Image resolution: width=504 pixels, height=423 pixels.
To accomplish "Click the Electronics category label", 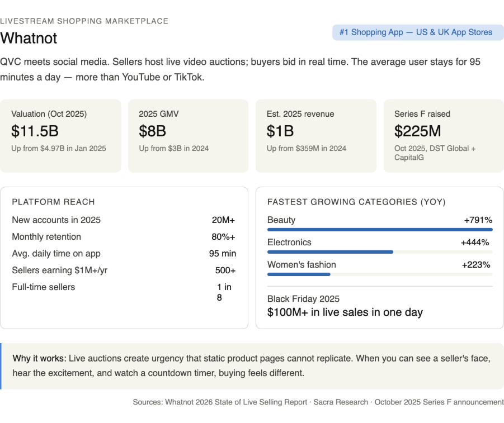I will tap(289, 242).
